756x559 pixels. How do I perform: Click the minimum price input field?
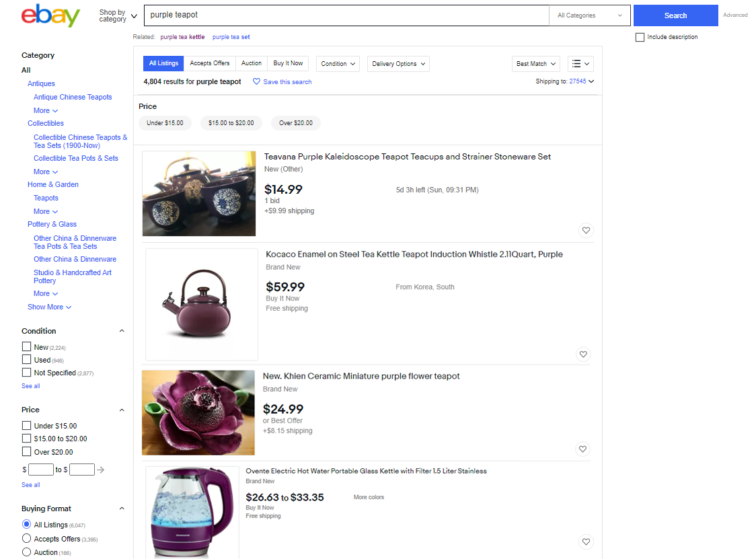coord(40,470)
